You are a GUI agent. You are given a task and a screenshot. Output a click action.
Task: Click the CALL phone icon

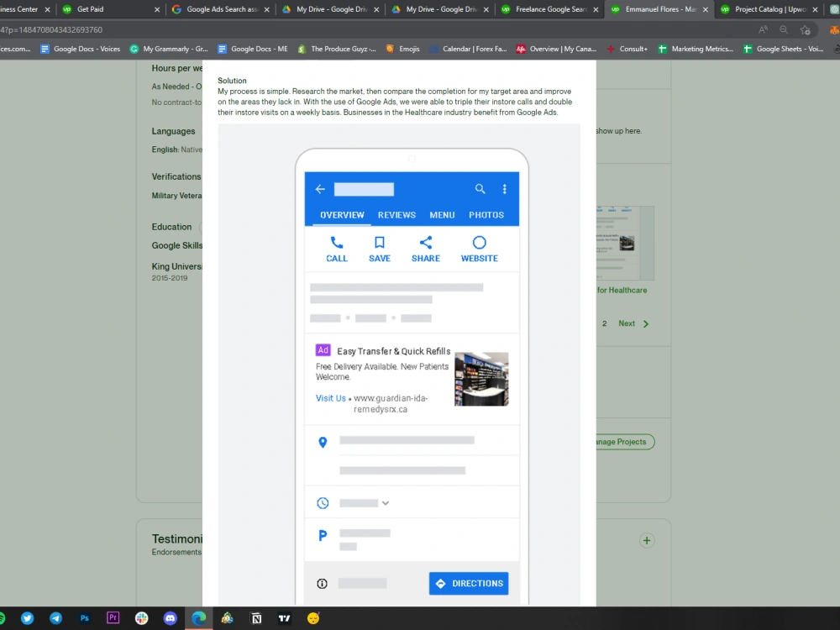337,243
